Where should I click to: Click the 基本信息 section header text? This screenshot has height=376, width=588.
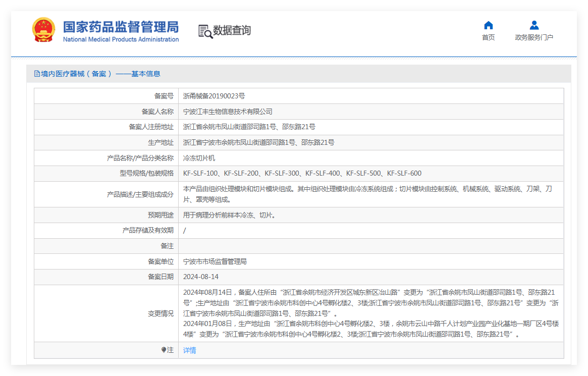click(146, 74)
